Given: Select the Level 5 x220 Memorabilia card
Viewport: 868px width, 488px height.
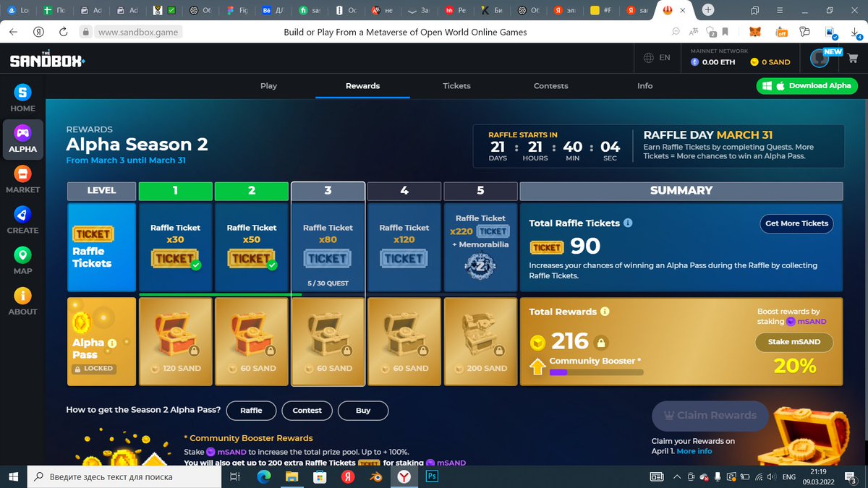Looking at the screenshot, I should click(480, 247).
